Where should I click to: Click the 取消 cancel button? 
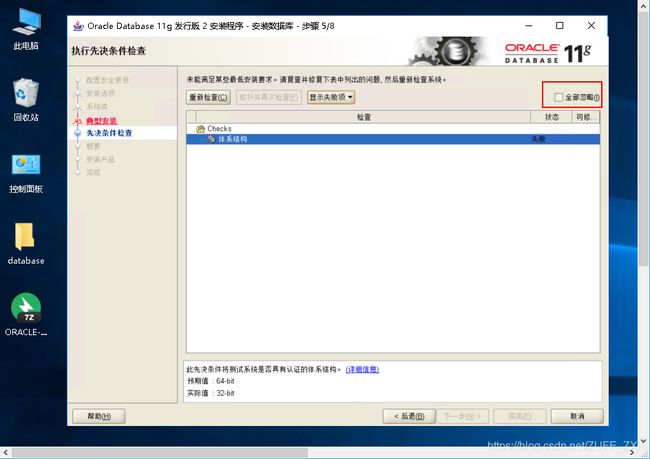tap(577, 416)
